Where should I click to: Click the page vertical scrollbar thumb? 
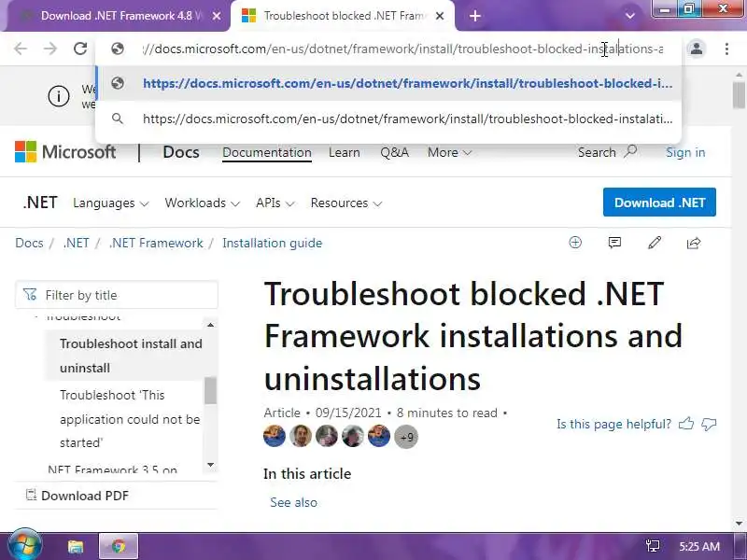[x=739, y=95]
